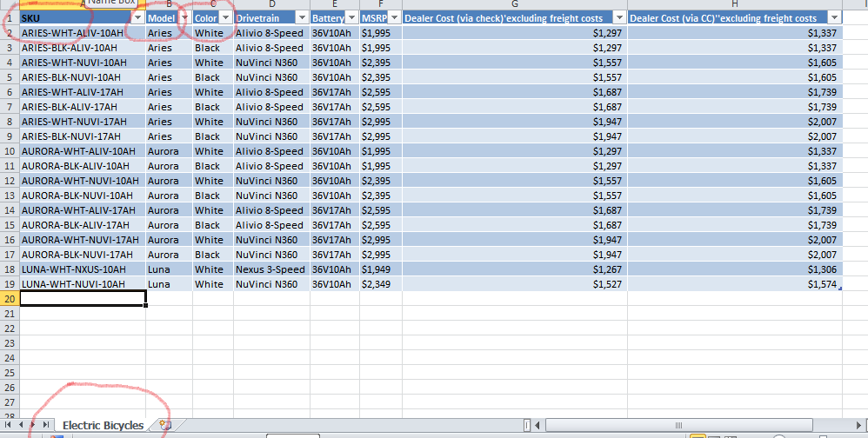Click cell ARIES-WHT-NUVI-17AH
The image size is (868, 438).
point(83,122)
